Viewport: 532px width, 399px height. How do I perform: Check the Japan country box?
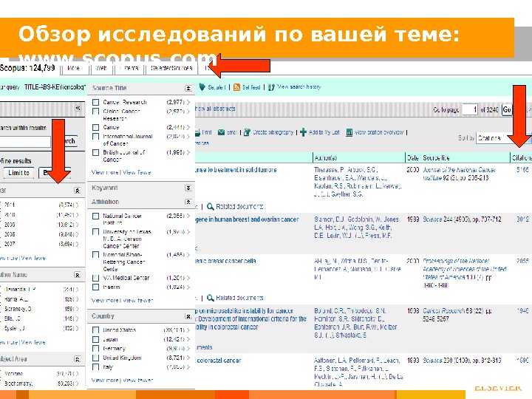click(x=95, y=339)
